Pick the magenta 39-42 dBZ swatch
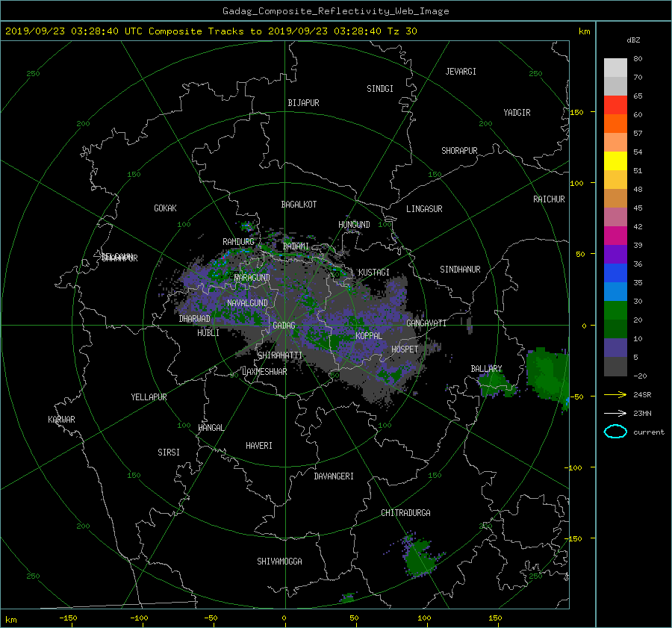Image resolution: width=672 pixels, height=628 pixels. [615, 236]
